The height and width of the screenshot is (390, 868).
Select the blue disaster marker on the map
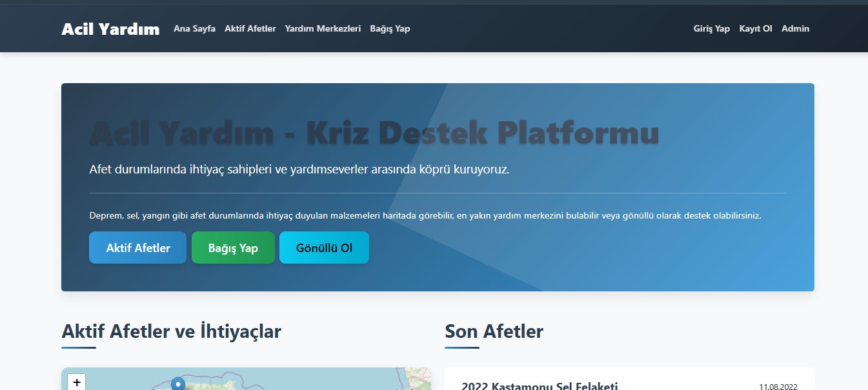(177, 383)
